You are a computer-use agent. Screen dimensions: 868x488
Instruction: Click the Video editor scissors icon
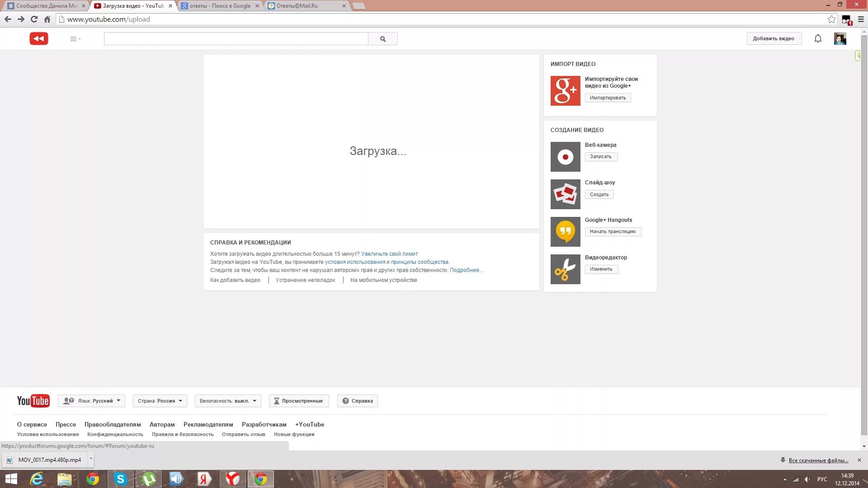(565, 269)
